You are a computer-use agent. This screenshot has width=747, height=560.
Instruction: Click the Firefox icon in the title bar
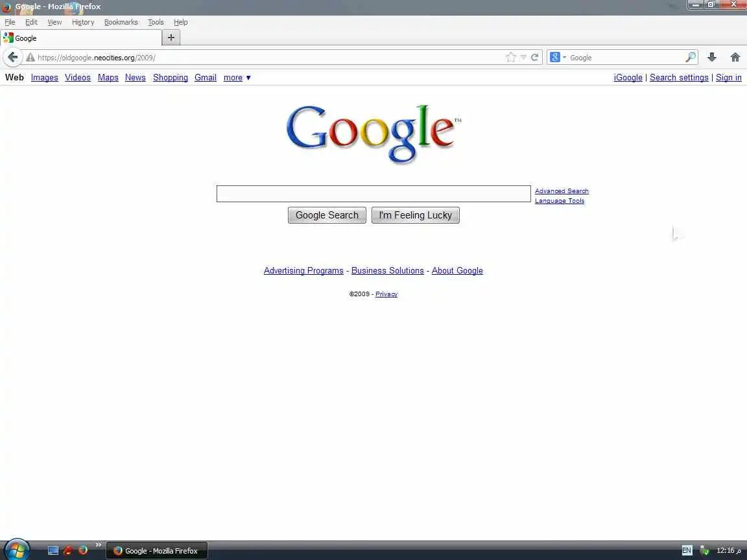point(6,6)
